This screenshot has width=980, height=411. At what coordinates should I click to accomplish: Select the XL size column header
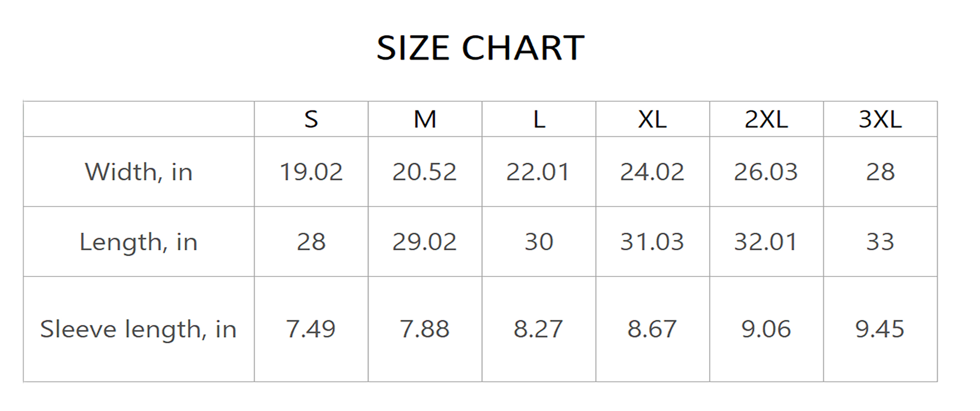653,119
